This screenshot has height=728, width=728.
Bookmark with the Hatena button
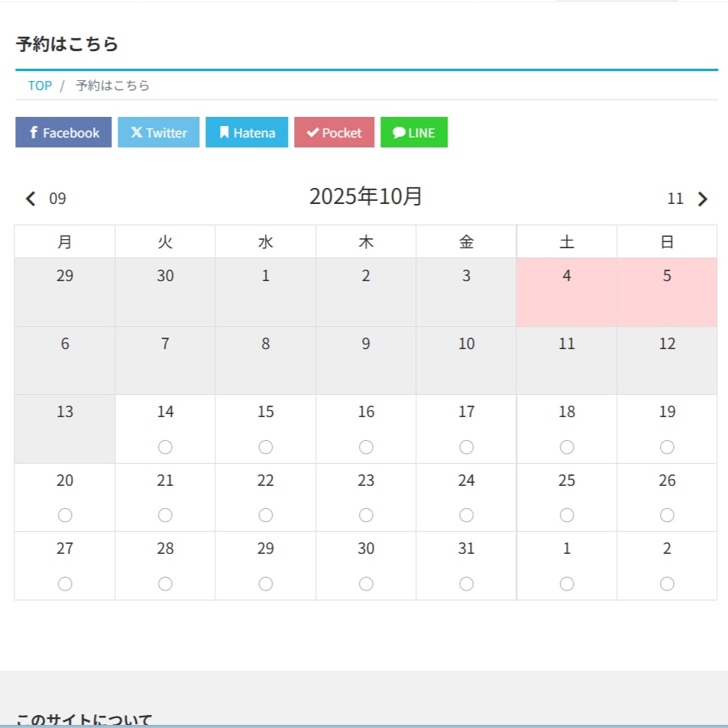(x=247, y=132)
